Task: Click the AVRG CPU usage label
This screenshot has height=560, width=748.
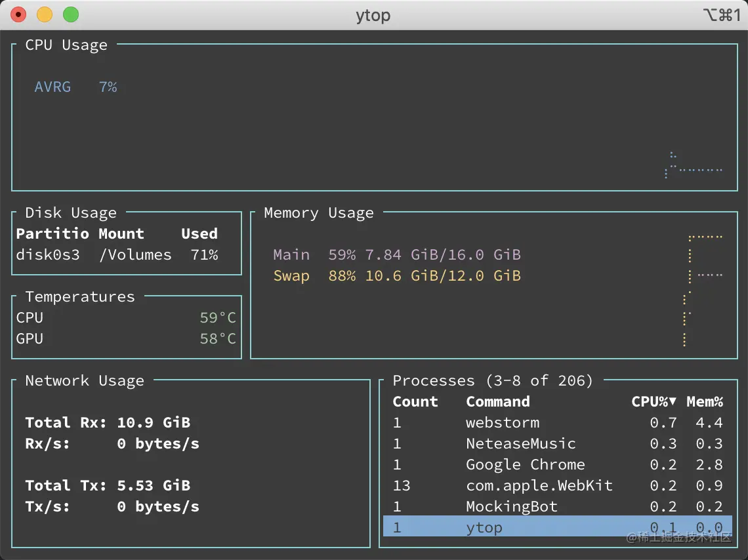Action: tap(52, 87)
